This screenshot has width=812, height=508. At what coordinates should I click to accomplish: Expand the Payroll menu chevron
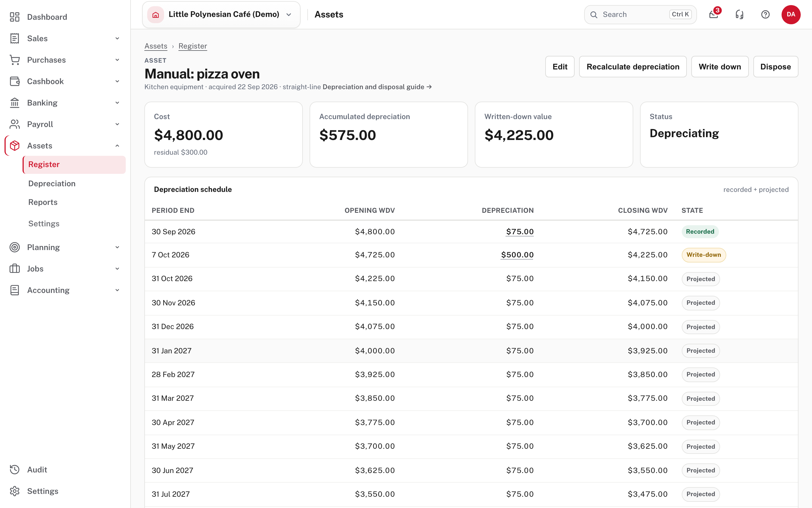(117, 124)
